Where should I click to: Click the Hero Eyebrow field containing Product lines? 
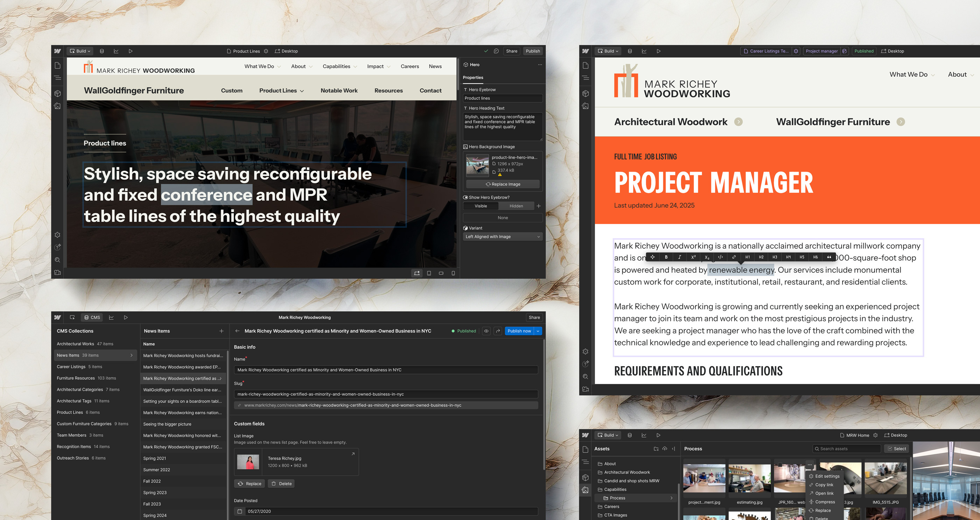(x=503, y=98)
